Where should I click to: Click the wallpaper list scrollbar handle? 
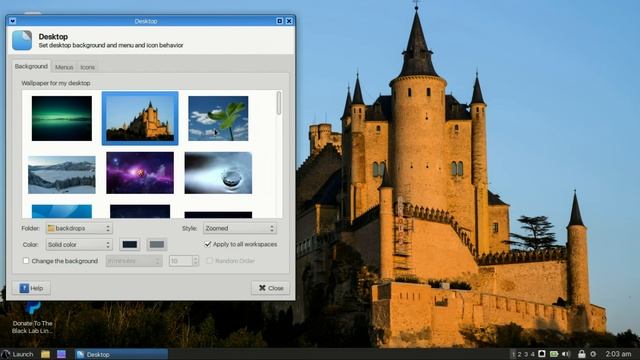pos(279,103)
